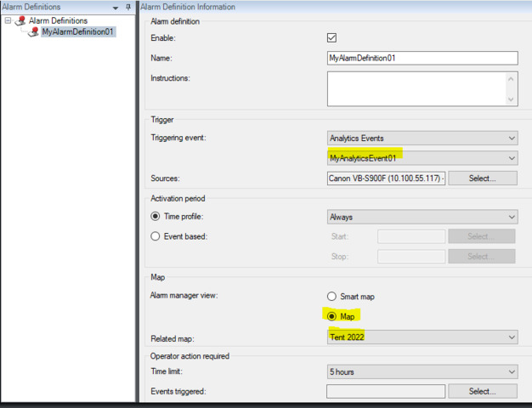Select MyAlarmDefinition01 in the tree
Image resolution: width=532 pixels, height=408 pixels.
tap(77, 32)
